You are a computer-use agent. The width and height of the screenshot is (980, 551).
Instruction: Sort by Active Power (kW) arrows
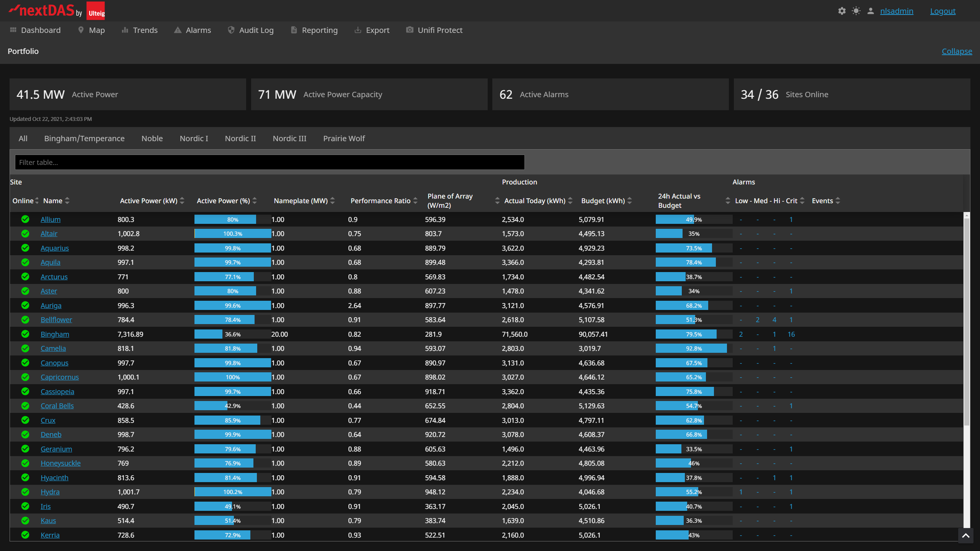[182, 201]
